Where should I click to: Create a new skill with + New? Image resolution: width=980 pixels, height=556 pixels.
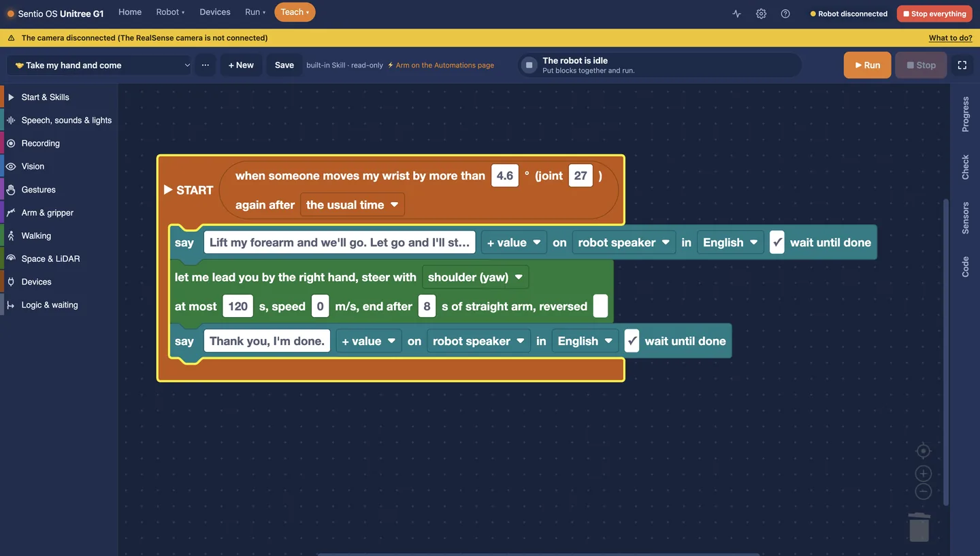click(241, 65)
